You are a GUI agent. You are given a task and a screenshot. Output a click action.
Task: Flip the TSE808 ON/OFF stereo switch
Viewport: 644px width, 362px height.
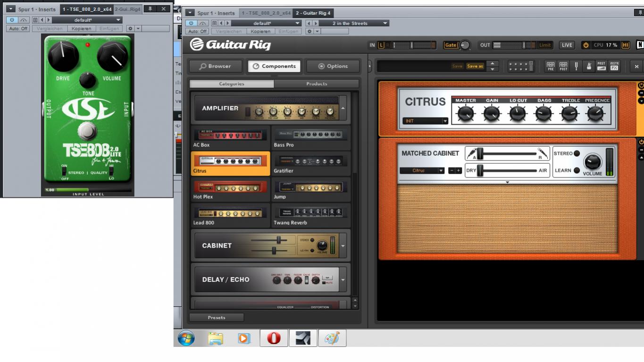coord(64,171)
